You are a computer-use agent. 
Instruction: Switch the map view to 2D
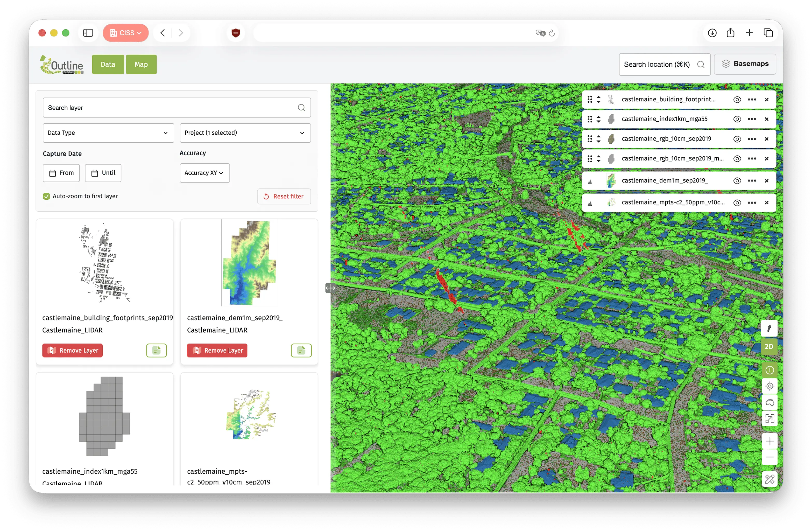(770, 346)
